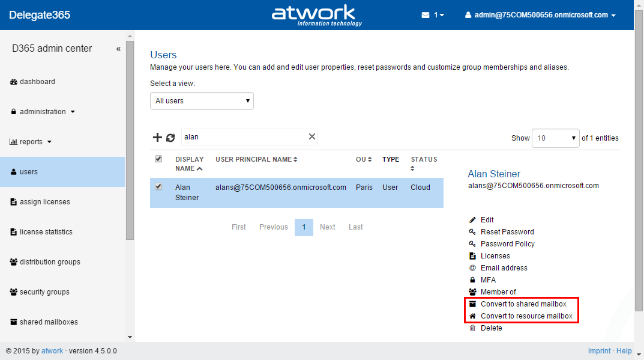Click the lock icon next to MFA
The image size is (644, 360).
(x=472, y=280)
